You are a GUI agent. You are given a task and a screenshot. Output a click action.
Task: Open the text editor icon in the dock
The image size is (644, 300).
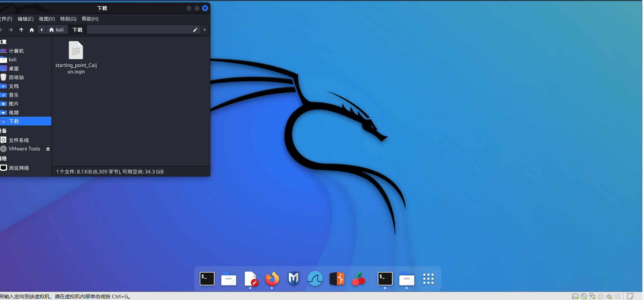[251, 279]
